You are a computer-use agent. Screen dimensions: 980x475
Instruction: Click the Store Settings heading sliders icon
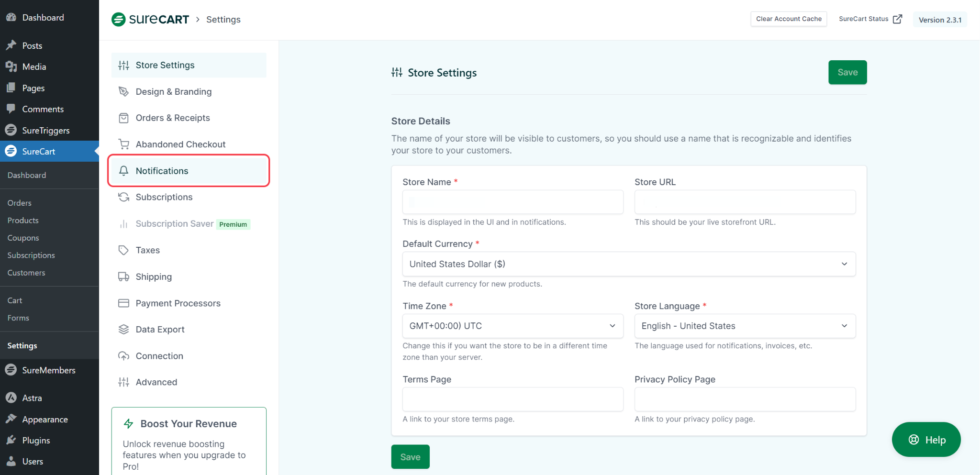coord(397,72)
